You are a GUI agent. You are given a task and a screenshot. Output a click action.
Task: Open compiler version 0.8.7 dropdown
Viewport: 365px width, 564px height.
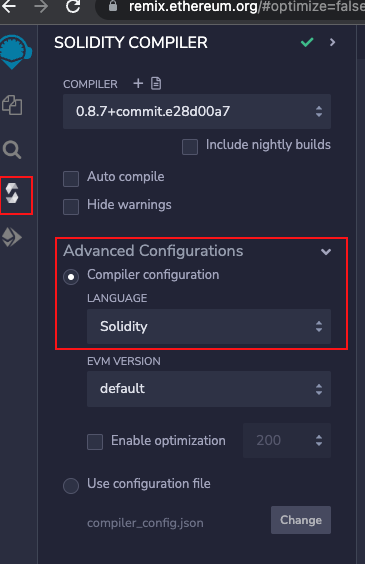click(x=197, y=112)
